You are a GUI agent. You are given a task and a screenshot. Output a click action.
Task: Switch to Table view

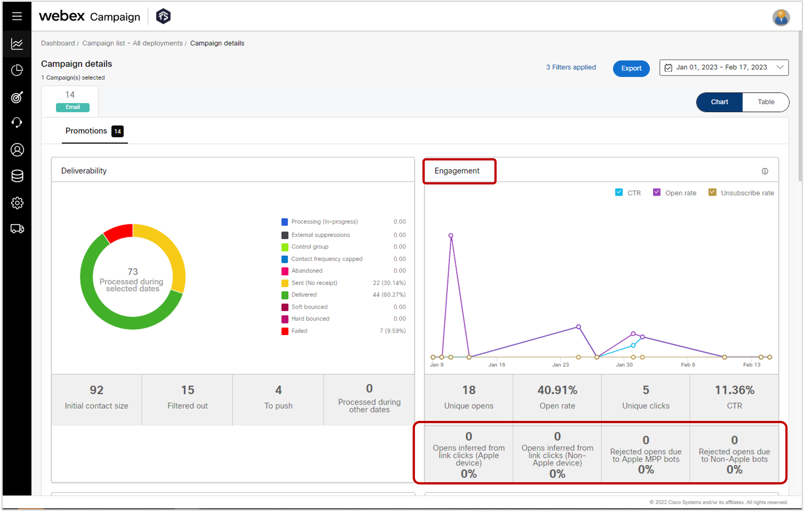[x=766, y=102]
